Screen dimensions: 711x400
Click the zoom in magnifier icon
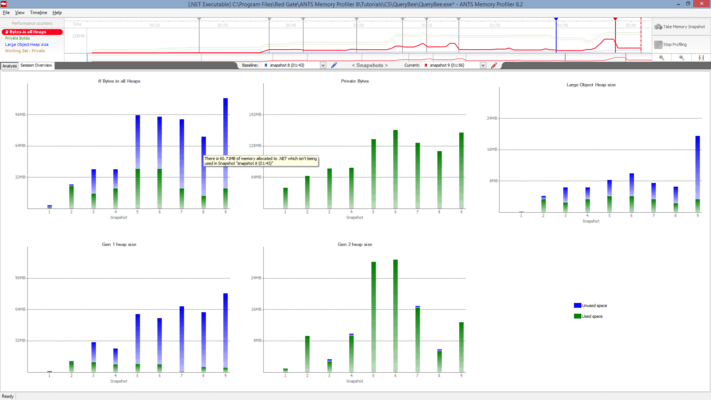pyautogui.click(x=662, y=58)
